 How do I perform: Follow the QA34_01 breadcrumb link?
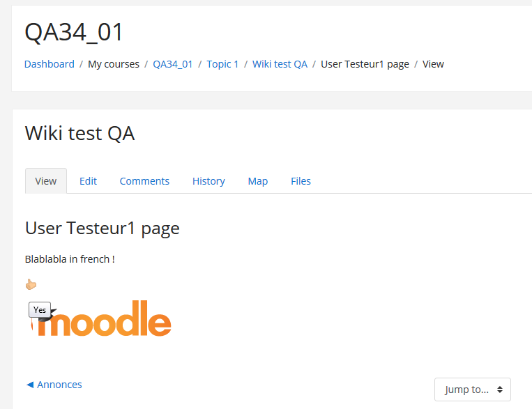pyautogui.click(x=173, y=64)
